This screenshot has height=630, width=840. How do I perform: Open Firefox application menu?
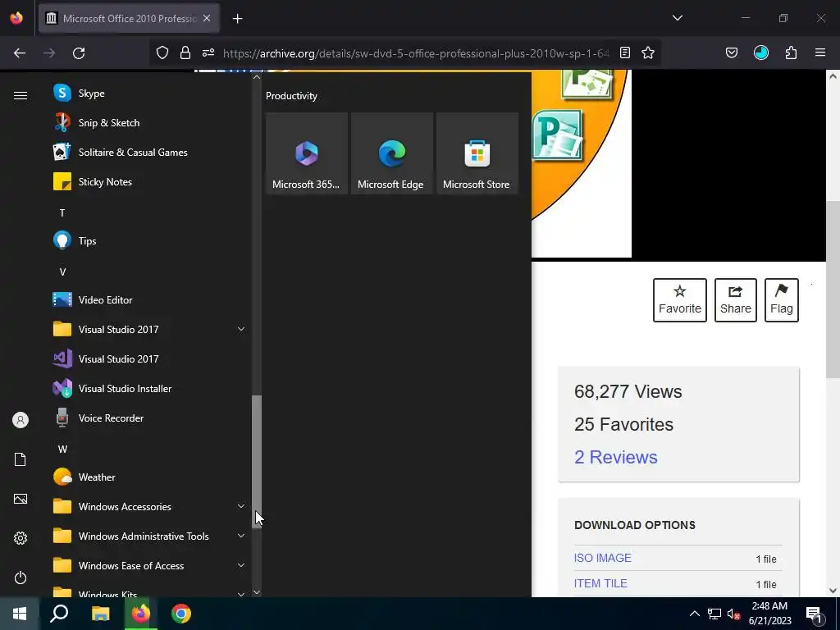(820, 53)
